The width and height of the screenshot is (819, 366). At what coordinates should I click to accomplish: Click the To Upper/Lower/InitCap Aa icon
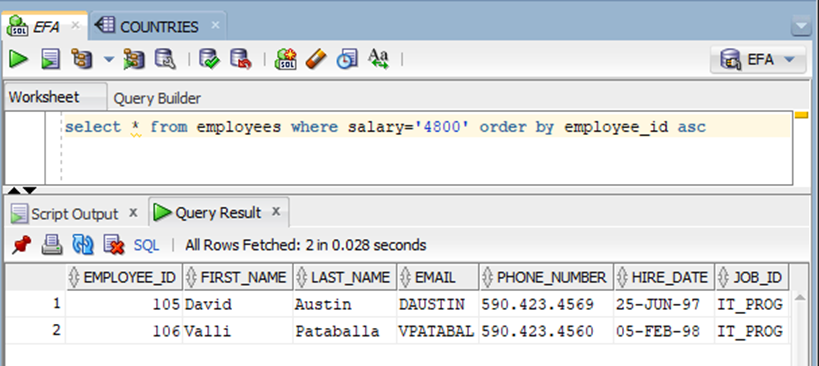378,59
